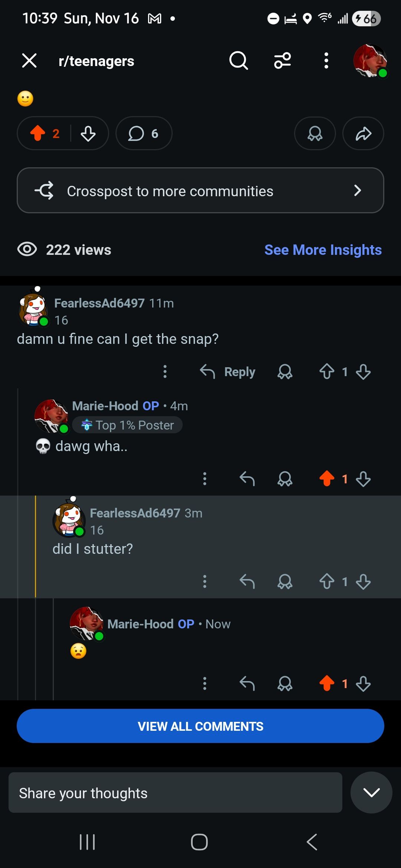Upvote the "damn u fine" comment
The image size is (401, 868).
tap(327, 371)
